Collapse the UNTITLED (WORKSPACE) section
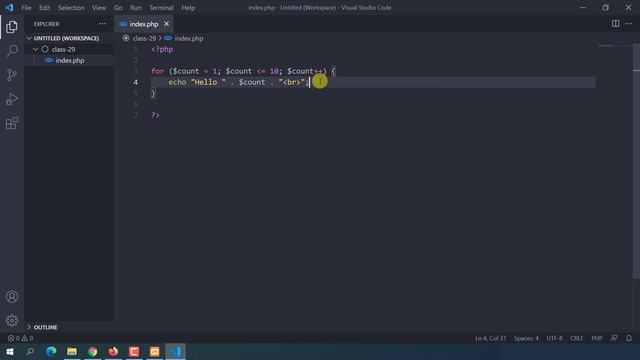 click(66, 38)
